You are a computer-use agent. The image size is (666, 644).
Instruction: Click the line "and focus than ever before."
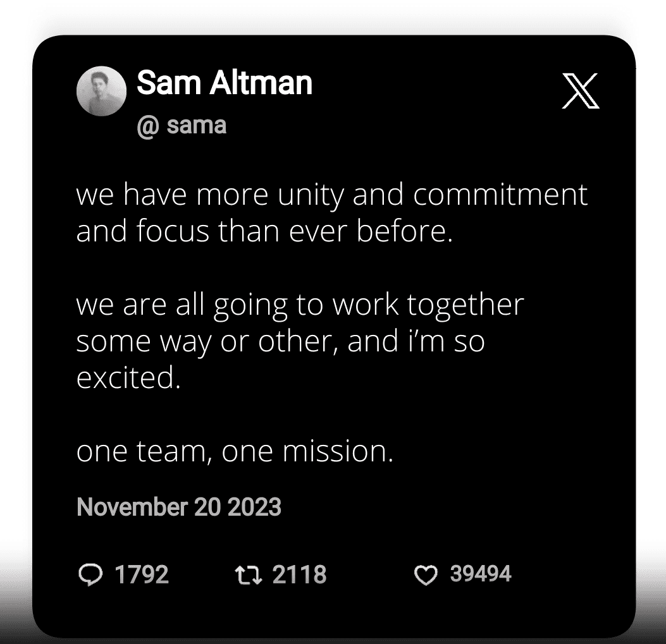point(264,231)
